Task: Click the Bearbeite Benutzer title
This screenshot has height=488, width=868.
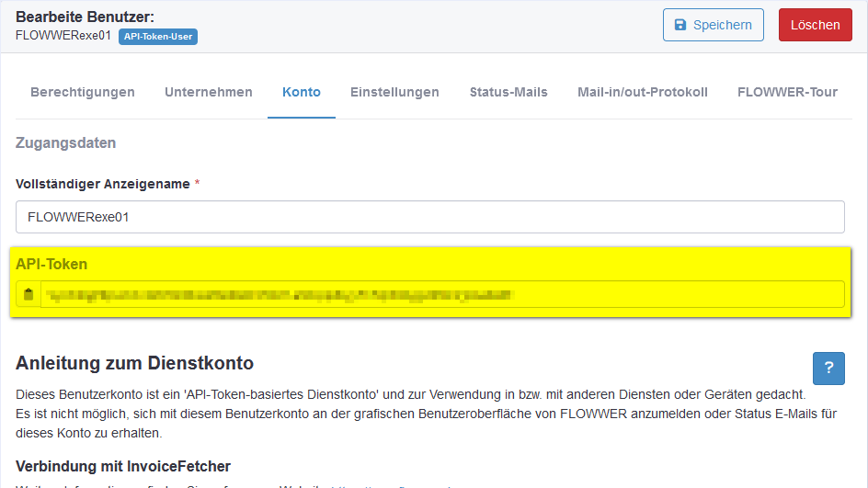Action: (85, 17)
